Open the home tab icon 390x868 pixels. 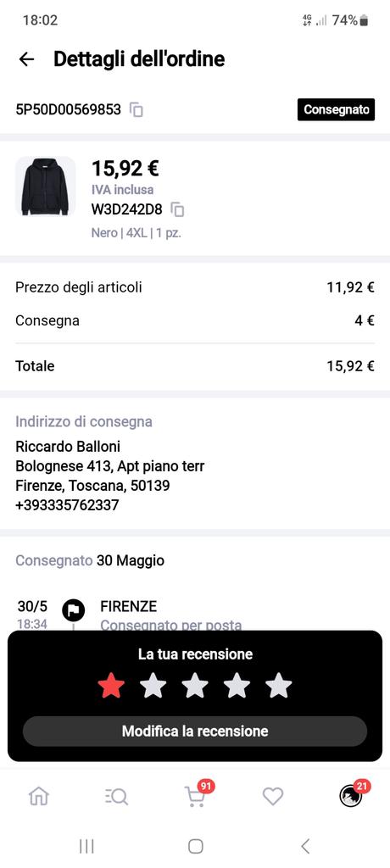tap(39, 796)
